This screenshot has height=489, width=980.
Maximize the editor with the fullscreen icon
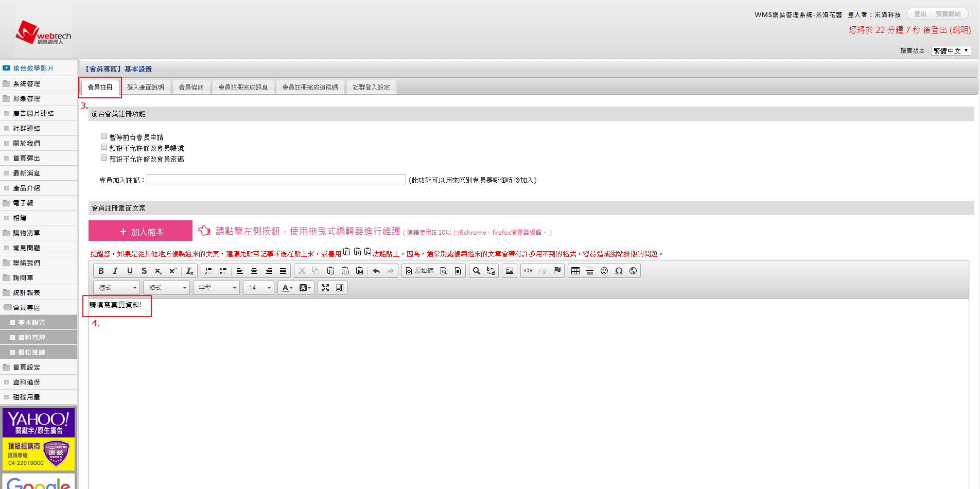coord(325,288)
